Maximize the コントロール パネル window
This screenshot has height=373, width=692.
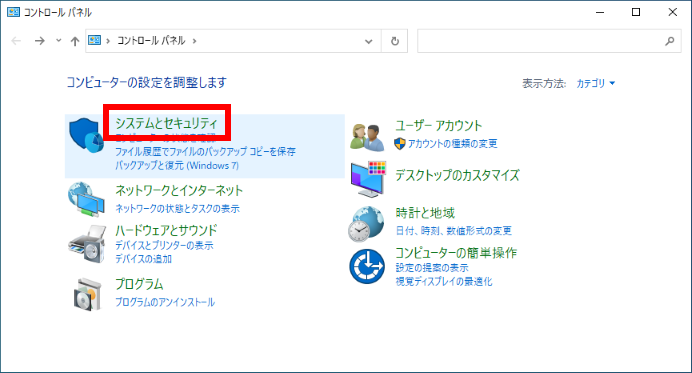[636, 12]
